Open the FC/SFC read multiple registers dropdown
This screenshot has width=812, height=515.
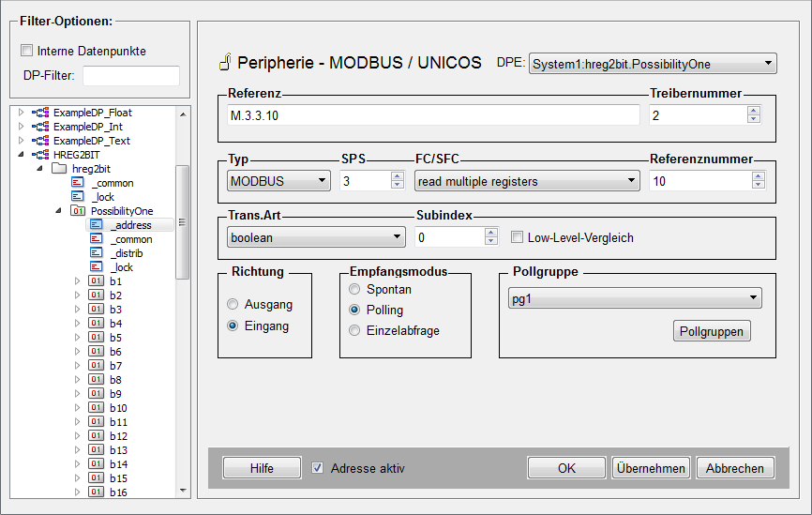527,181
